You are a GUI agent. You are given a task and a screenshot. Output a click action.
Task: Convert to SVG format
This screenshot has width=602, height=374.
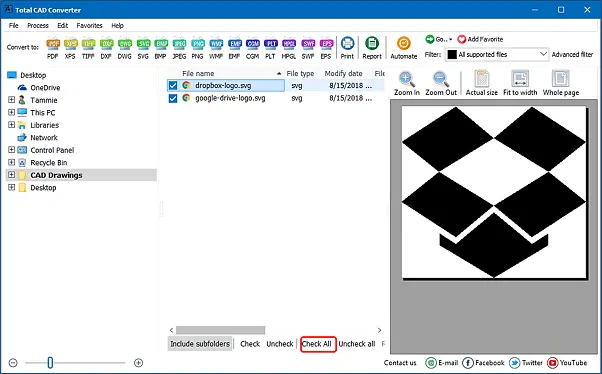tap(143, 48)
